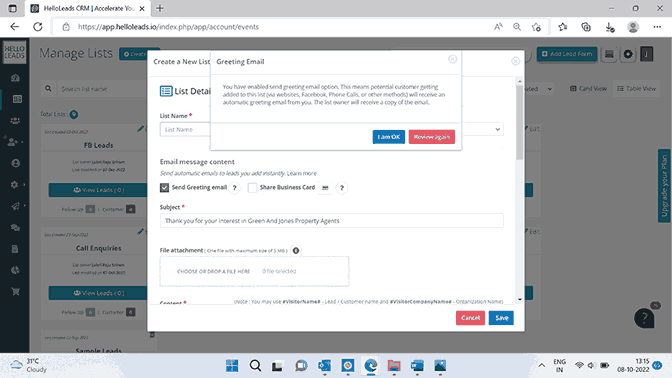Open Windows taskbar search
Screen dimensions: 672x378
255,366
